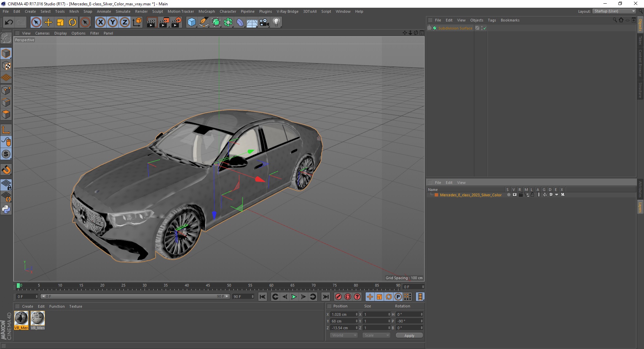Expand the Subdivision Surface tree item
This screenshot has height=349, width=644.
pyautogui.click(x=429, y=28)
